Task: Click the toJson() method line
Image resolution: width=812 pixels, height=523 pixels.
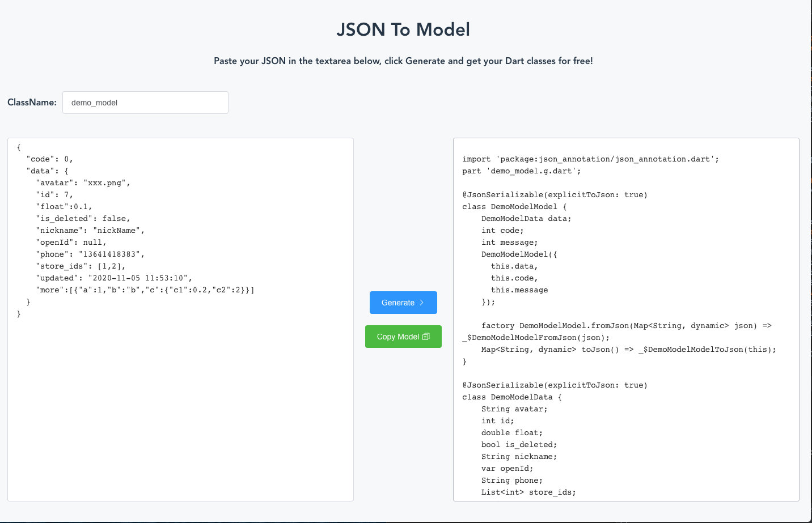Action: [629, 350]
